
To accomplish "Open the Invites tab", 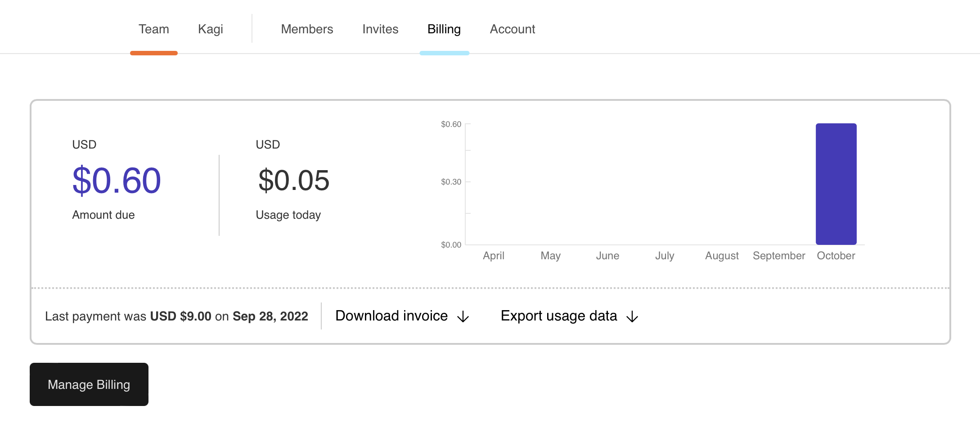I will point(380,29).
